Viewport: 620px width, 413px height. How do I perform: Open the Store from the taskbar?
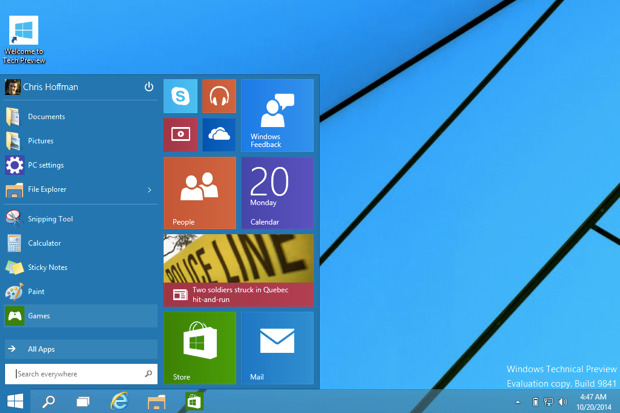pos(194,402)
